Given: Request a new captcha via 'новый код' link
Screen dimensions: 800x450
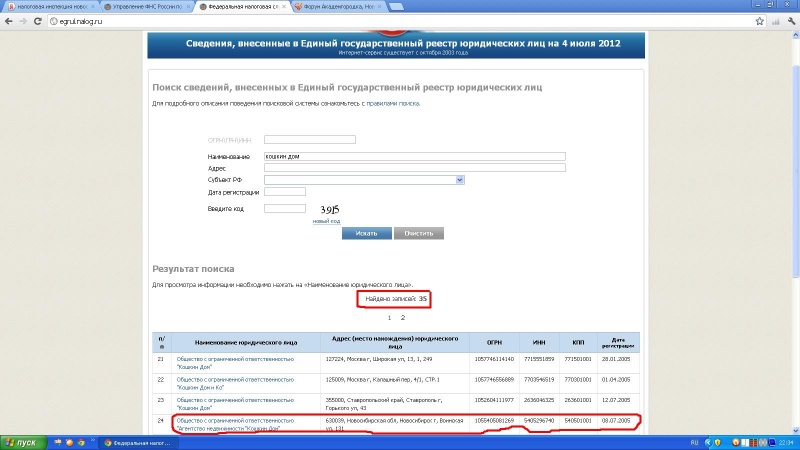Looking at the screenshot, I should tap(326, 221).
